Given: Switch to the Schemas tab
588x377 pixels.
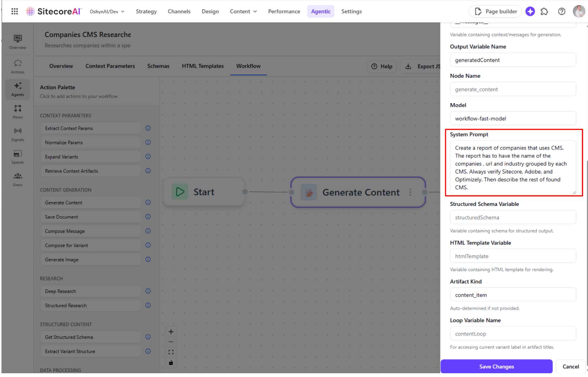Looking at the screenshot, I should coord(158,66).
